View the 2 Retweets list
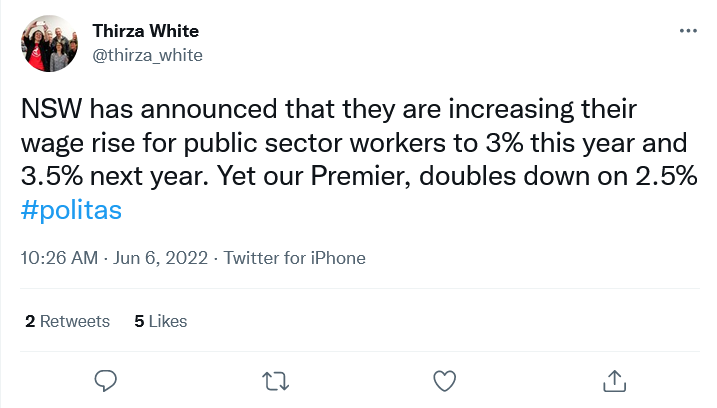Screen dimensions: 717x408 (68, 321)
